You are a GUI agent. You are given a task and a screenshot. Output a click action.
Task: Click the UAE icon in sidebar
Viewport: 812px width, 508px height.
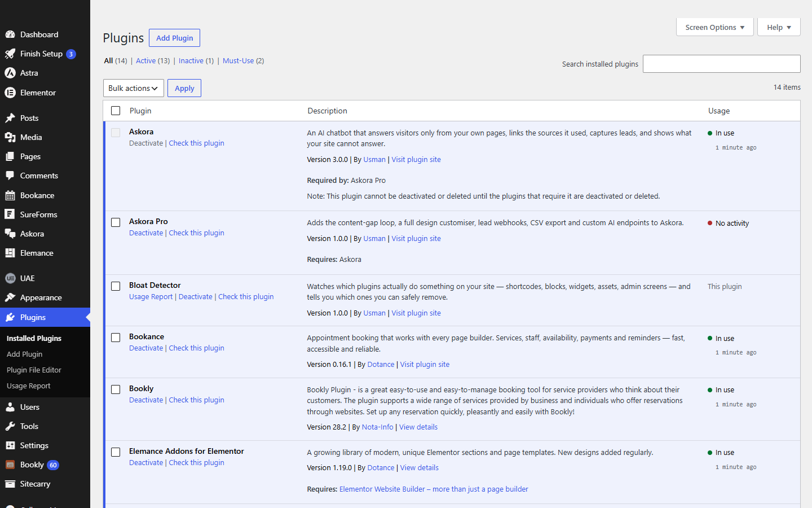pos(10,278)
